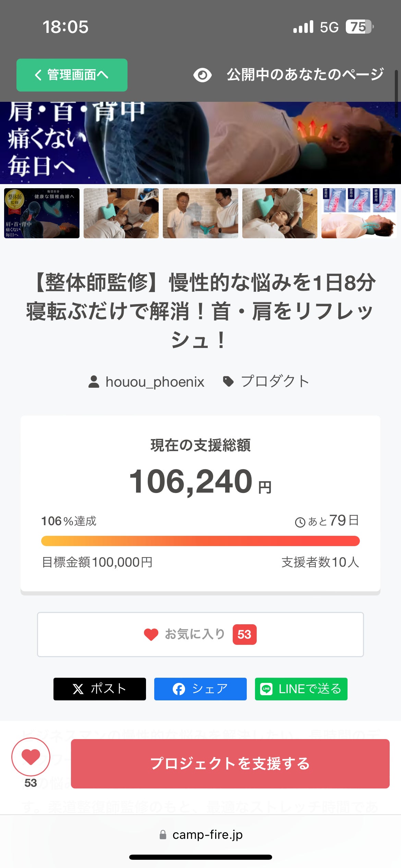
Task: Post to X with ポスト button
Action: pyautogui.click(x=99, y=689)
